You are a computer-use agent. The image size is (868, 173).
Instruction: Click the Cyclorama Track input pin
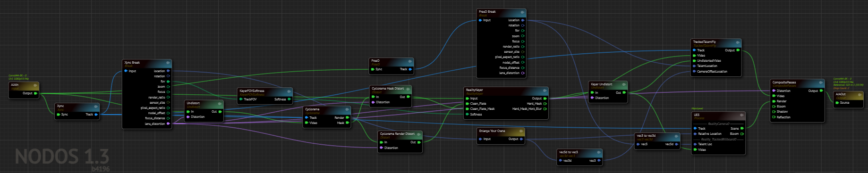(306, 118)
